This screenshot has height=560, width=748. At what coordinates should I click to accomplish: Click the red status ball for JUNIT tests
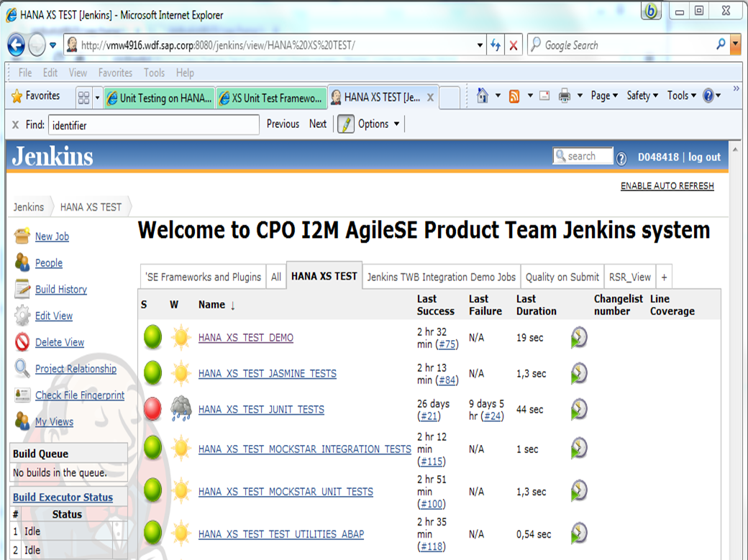pyautogui.click(x=152, y=408)
